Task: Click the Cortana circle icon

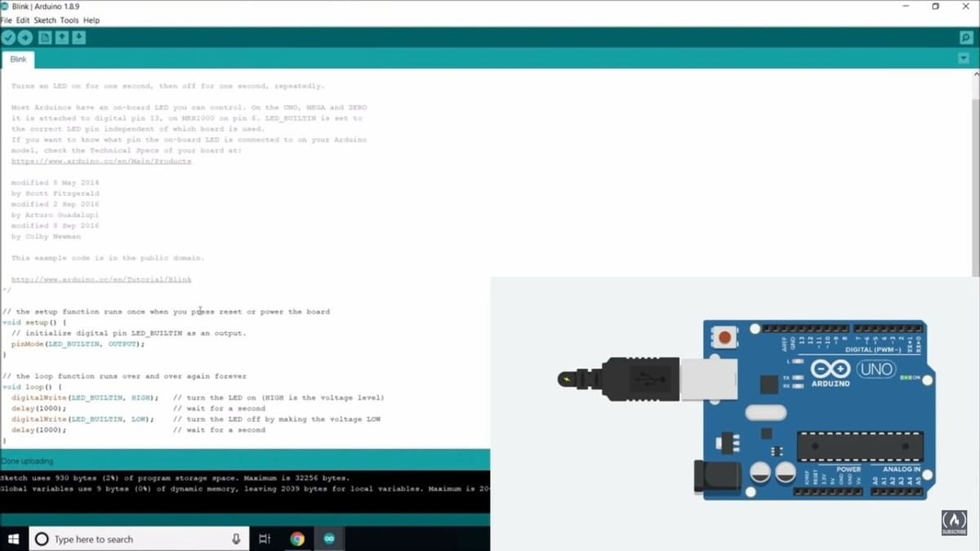Action: [42, 539]
